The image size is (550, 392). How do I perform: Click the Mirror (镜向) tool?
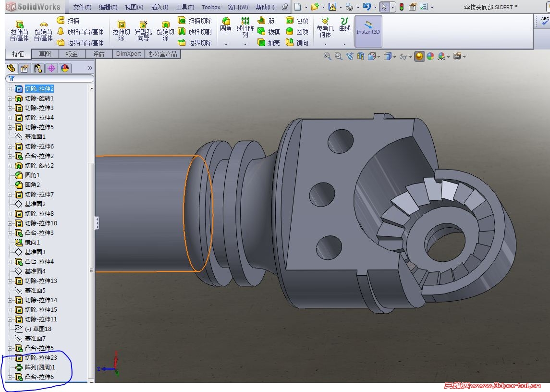[x=297, y=42]
